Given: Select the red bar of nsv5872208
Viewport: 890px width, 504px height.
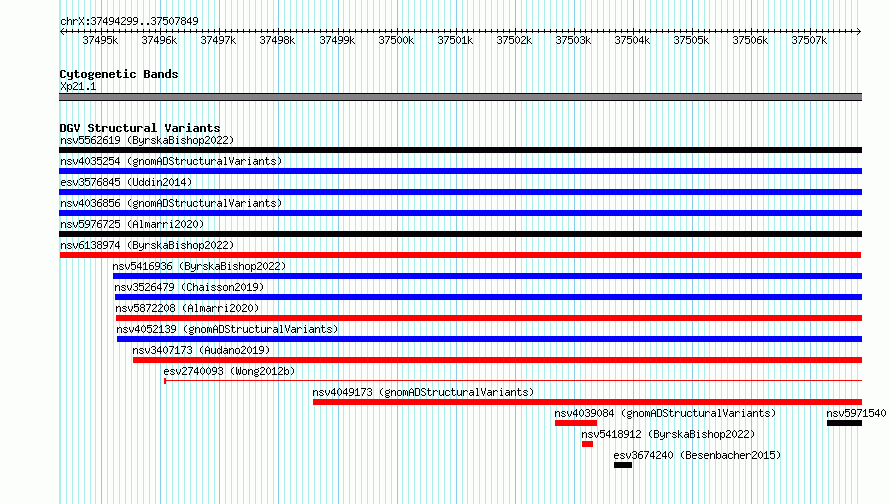Looking at the screenshot, I should click(489, 318).
